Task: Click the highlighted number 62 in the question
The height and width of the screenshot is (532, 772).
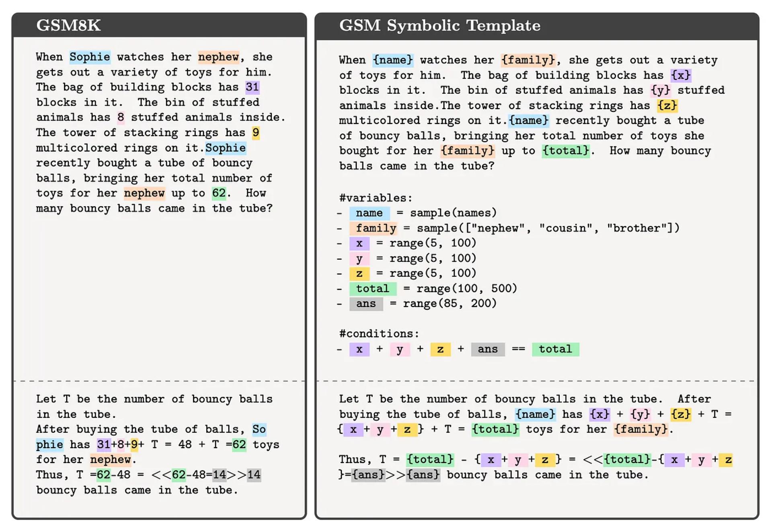Action: pos(219,193)
